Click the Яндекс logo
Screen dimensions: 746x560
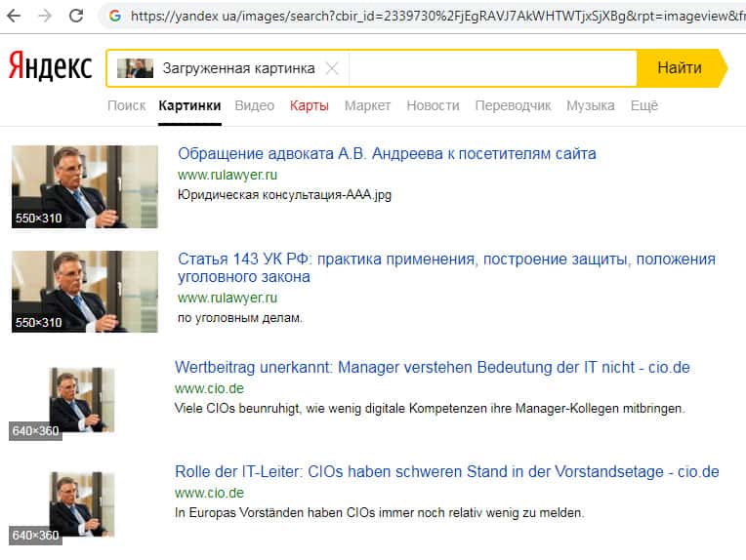point(50,66)
